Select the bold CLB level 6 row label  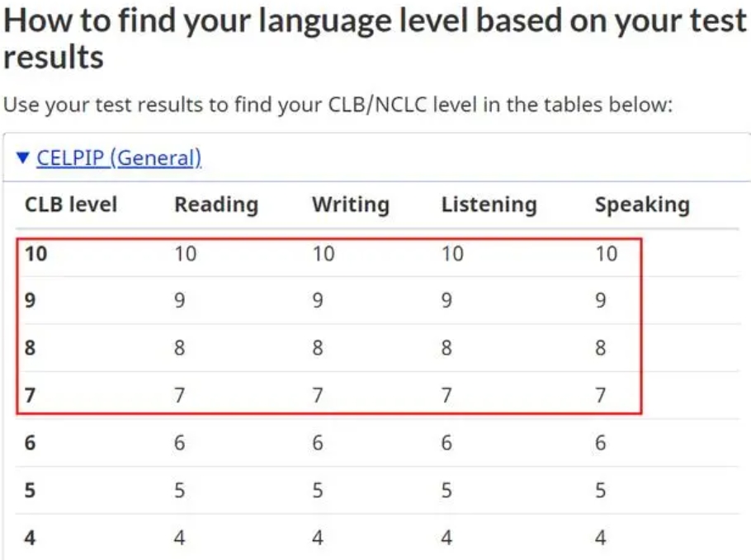click(31, 443)
